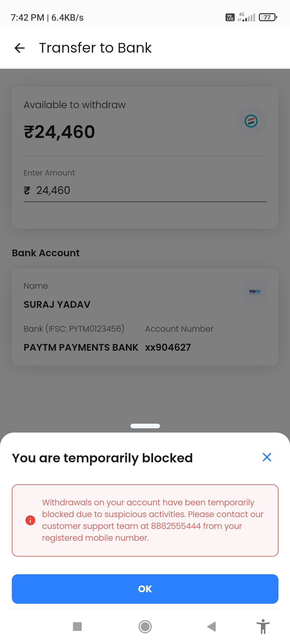
Task: Tap the round wallet coin icon
Action: (251, 121)
